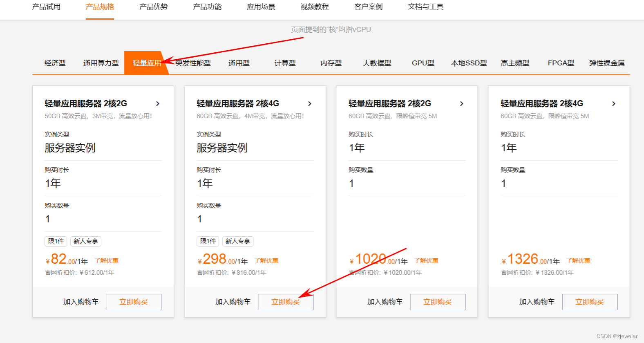This screenshot has width=644, height=343.
Task: Add the ¥82 server to cart (加入购物车)
Action: [x=81, y=302]
